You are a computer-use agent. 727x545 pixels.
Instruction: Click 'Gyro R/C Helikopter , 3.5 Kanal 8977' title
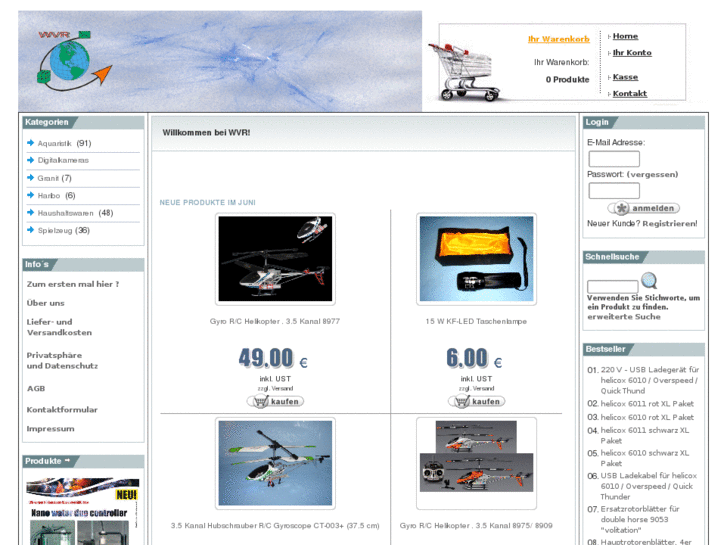click(275, 321)
